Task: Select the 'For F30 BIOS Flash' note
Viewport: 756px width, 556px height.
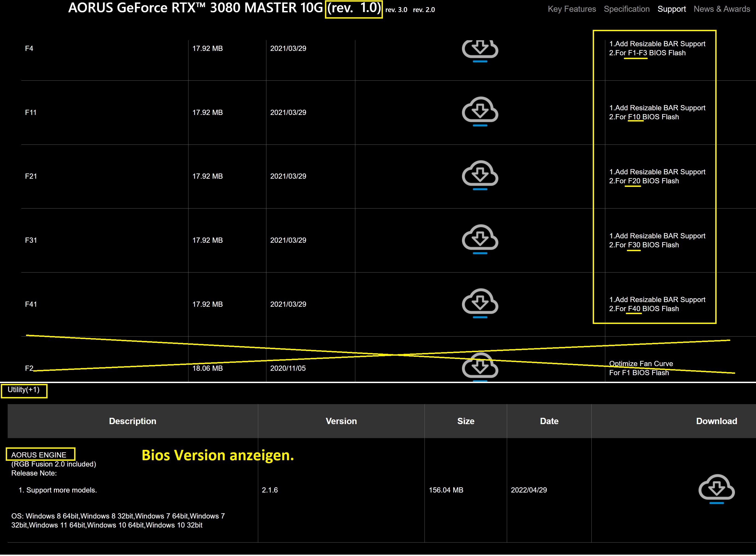Action: [644, 245]
